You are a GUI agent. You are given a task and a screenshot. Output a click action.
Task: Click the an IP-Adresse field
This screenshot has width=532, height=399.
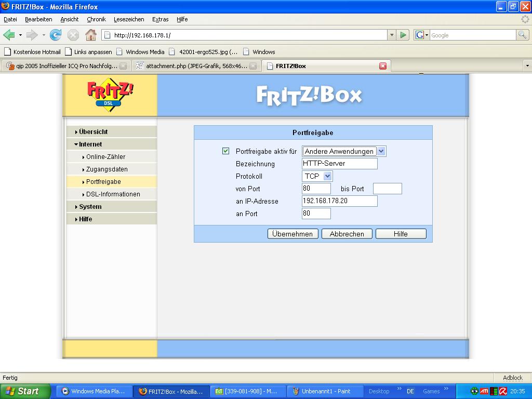tap(340, 201)
